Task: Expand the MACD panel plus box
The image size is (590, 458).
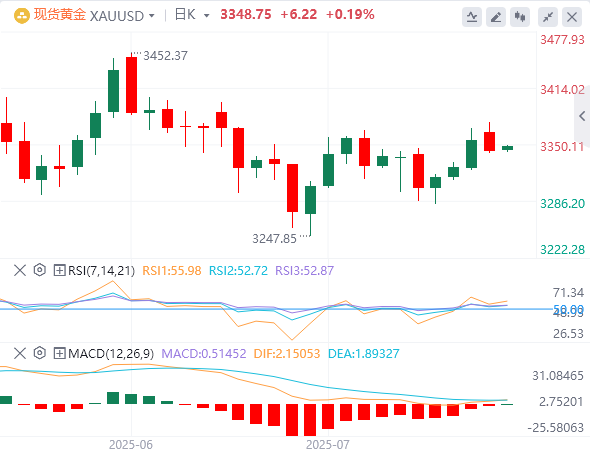Action: click(59, 353)
